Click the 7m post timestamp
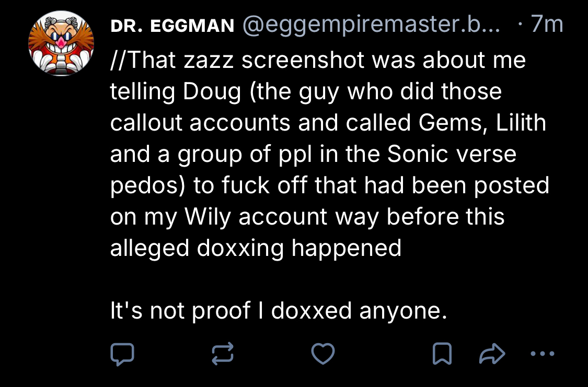Viewport: 588px width, 387px height. point(547,26)
